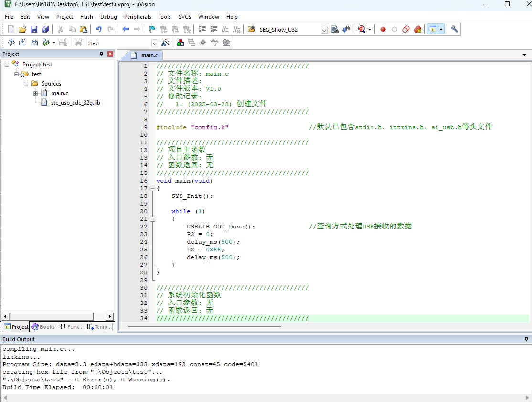Open the Help menu
Viewport: 532px width, 402px height.
tap(232, 17)
